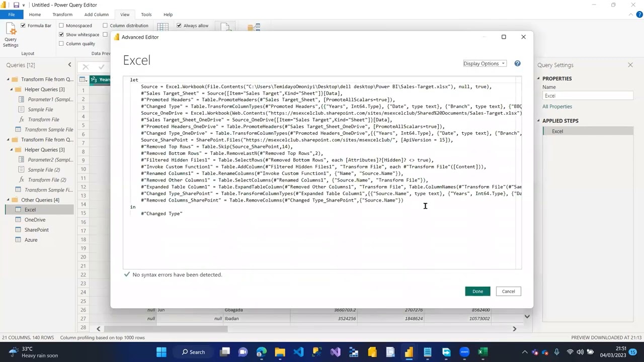Screen dimensions: 644x362
Task: Click the query Name field containing Excel
Action: tap(588, 96)
